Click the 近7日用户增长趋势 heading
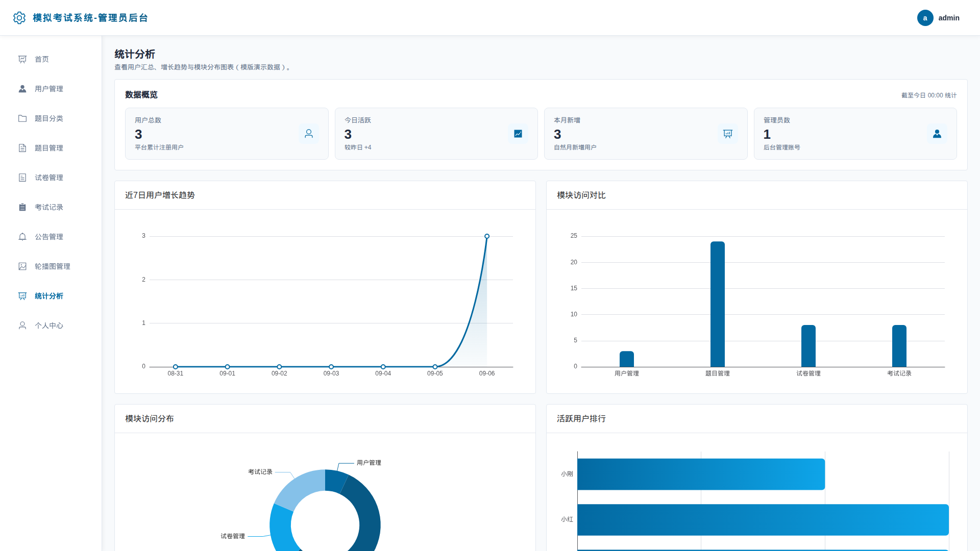 [160, 195]
